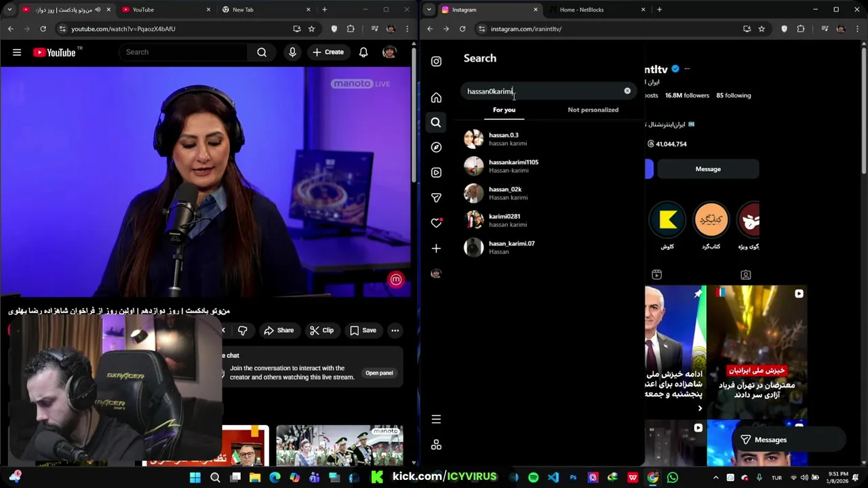Open Instagram Explore compass
Screen dimensions: 868x488
point(436,147)
